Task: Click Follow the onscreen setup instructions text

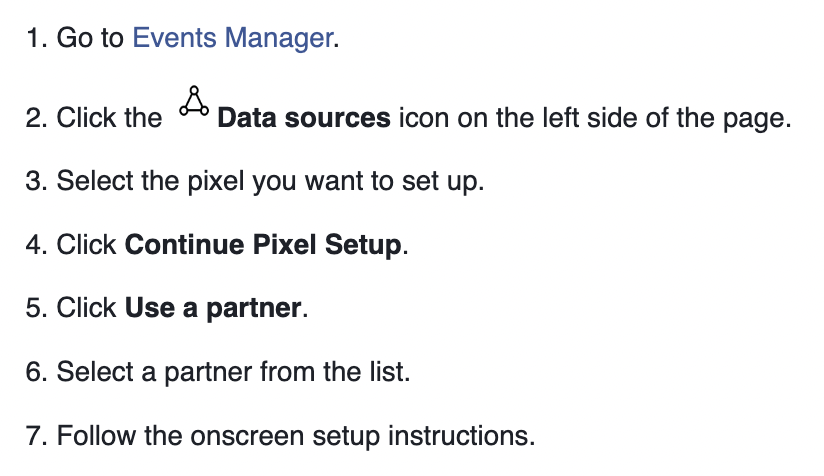Action: [296, 436]
